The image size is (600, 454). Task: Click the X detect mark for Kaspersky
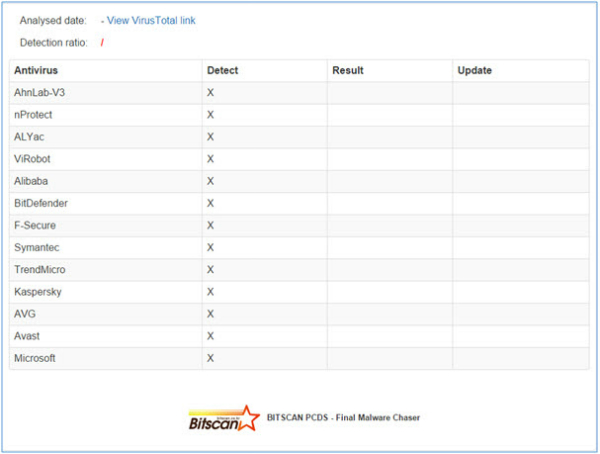pyautogui.click(x=210, y=292)
